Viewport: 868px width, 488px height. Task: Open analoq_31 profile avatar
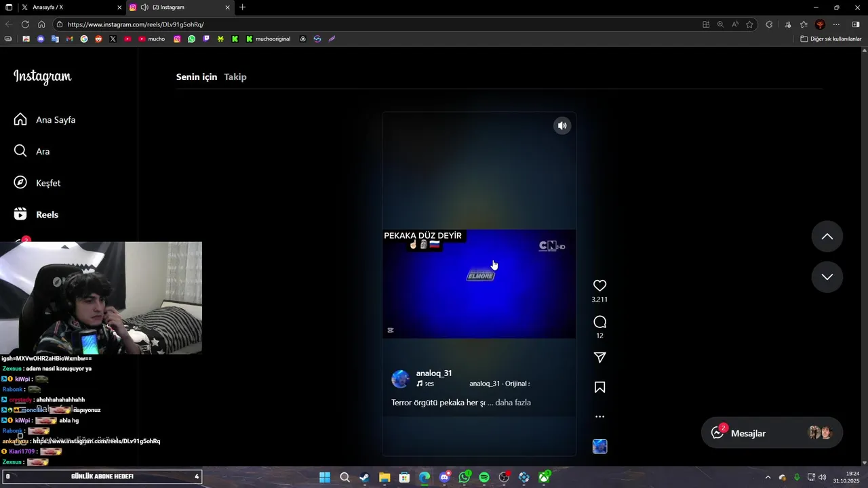(x=401, y=379)
